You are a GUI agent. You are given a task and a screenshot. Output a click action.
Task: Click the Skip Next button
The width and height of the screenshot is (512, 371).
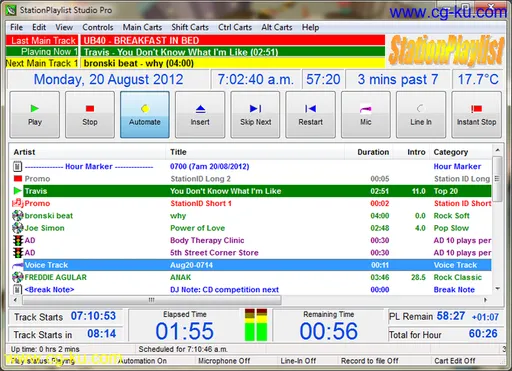(255, 114)
